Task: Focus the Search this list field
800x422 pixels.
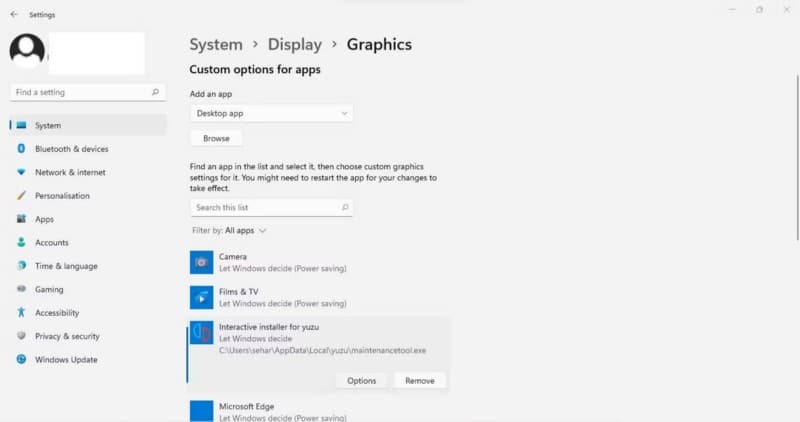Action: coord(271,207)
